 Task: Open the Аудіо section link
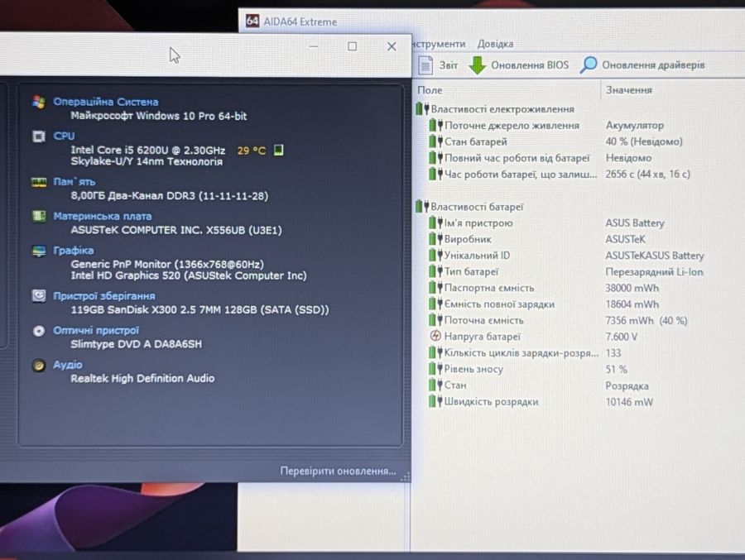tap(68, 365)
